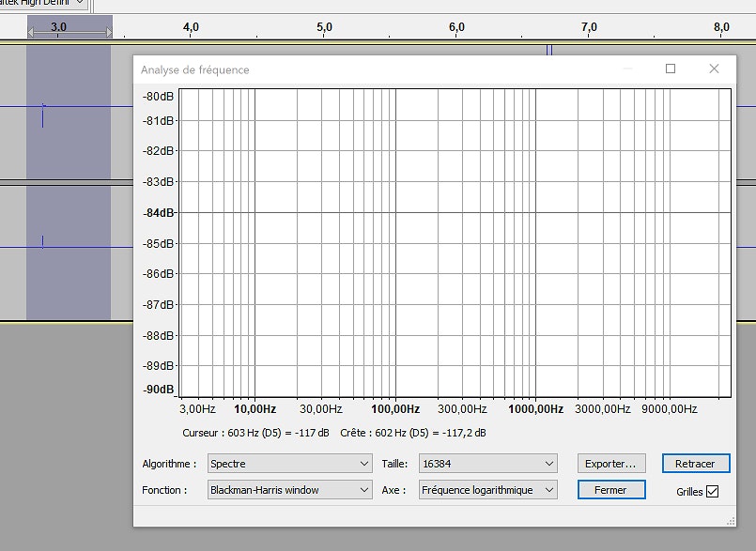Click the 7,0 mark on the timeline ruler
Viewport: 756px width, 551px height.
pos(590,28)
